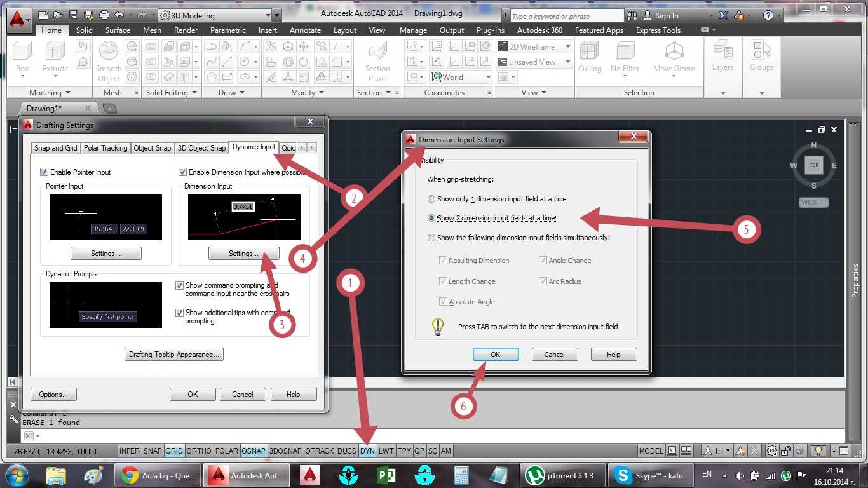Select Show the following dimension input fields simultaneously

pos(432,238)
